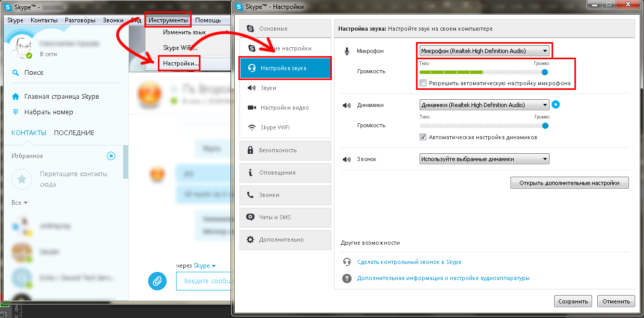The height and width of the screenshot is (318, 644).
Task: Open the Звонки menu in menu bar
Action: point(113,20)
